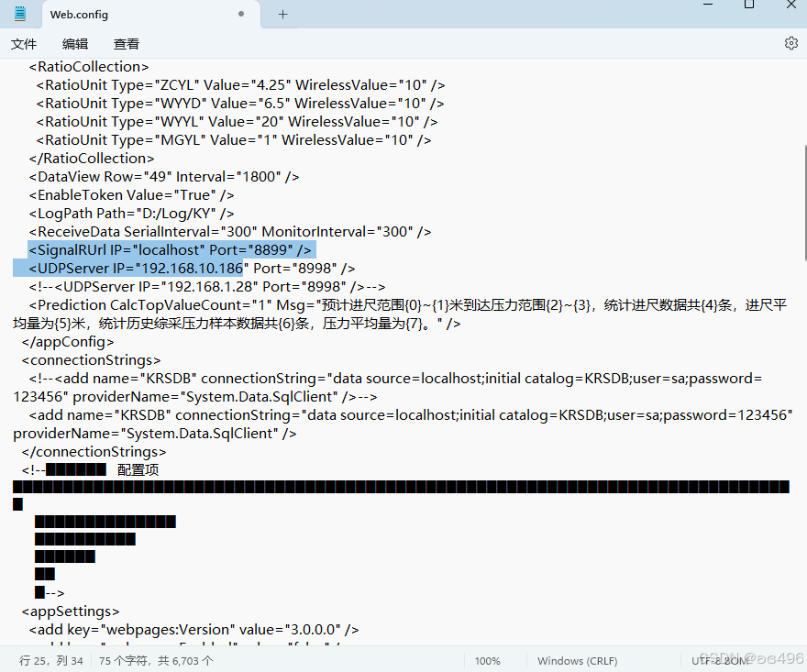Open the Notepad settings gear
The width and height of the screenshot is (807, 672).
click(791, 44)
